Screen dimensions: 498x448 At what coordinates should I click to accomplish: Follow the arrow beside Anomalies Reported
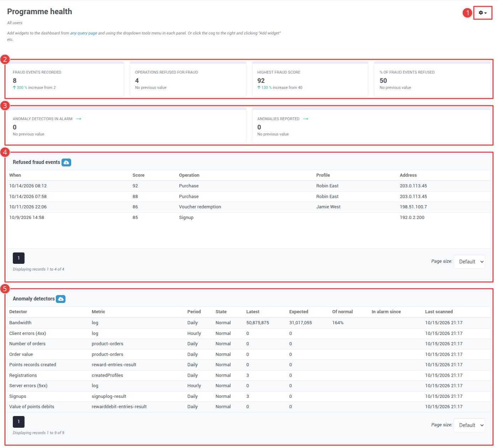point(306,119)
